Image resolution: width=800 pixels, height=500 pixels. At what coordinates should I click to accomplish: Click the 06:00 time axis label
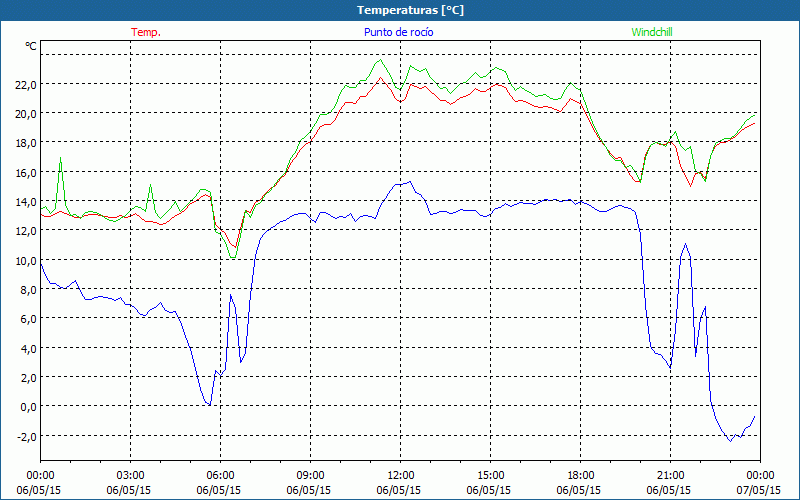[x=220, y=476]
